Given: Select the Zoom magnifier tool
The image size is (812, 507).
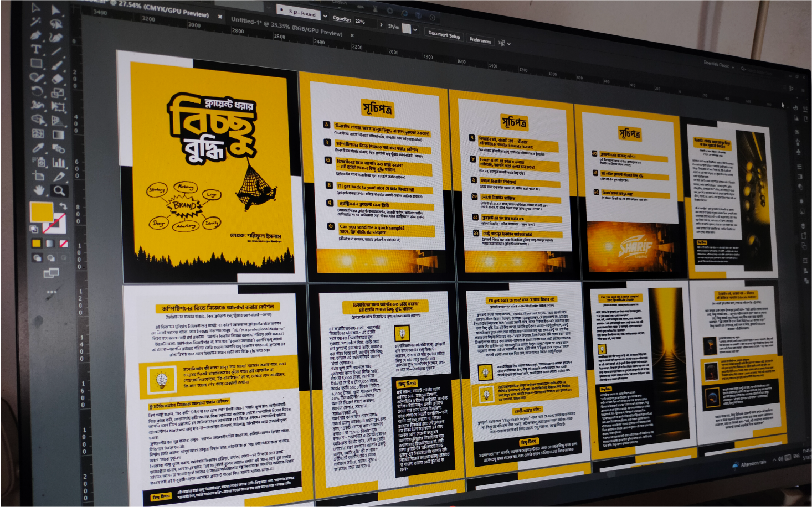Looking at the screenshot, I should (x=59, y=191).
